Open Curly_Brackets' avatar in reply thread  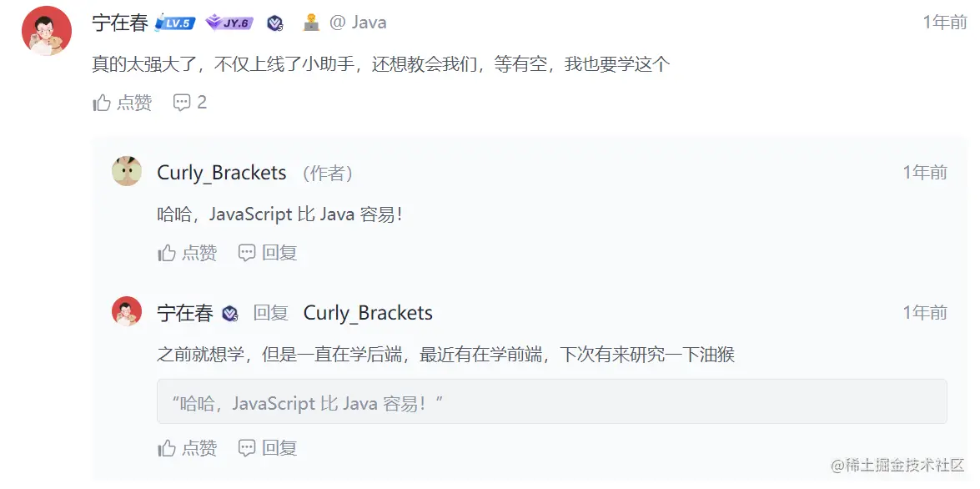point(127,171)
